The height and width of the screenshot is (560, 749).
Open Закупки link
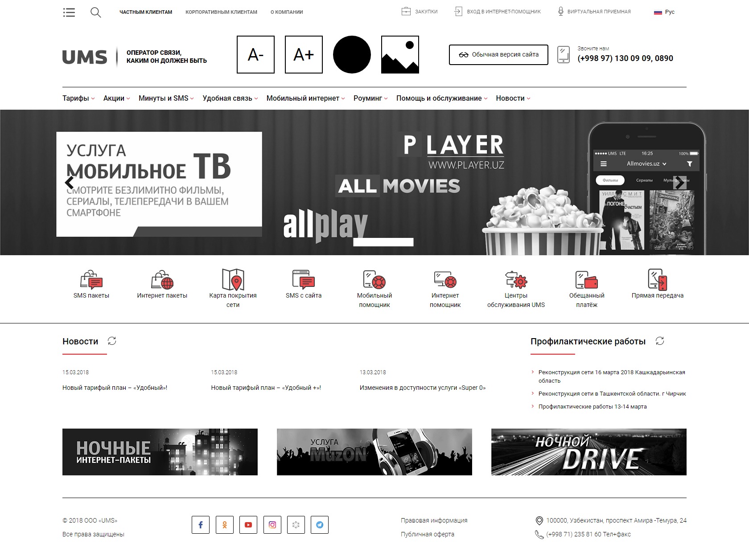pyautogui.click(x=426, y=12)
